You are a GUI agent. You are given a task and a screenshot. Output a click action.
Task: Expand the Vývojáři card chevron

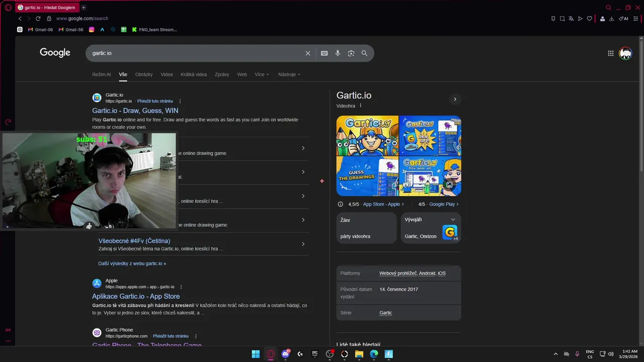coord(453,220)
